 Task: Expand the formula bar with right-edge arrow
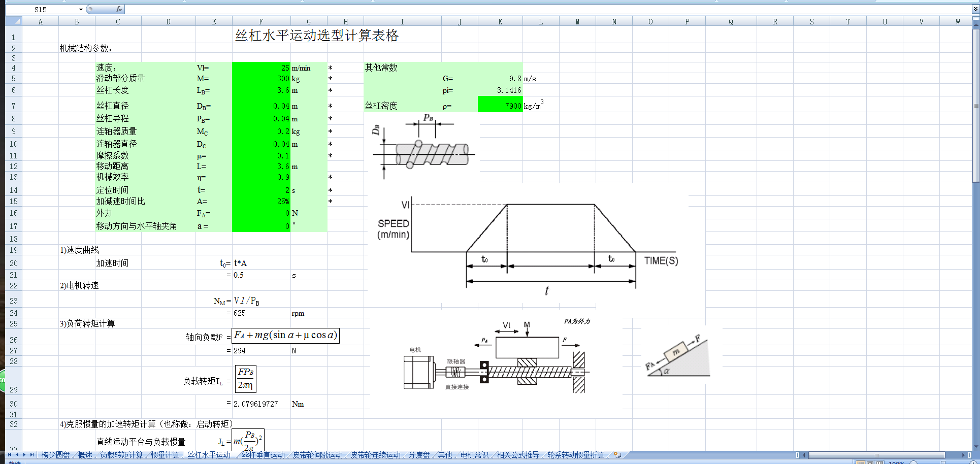pyautogui.click(x=975, y=10)
